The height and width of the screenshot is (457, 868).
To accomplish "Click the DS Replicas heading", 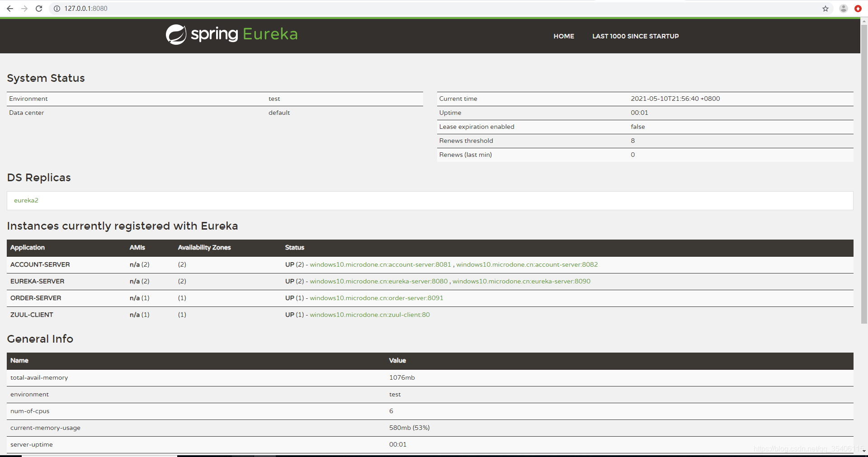I will (x=39, y=178).
